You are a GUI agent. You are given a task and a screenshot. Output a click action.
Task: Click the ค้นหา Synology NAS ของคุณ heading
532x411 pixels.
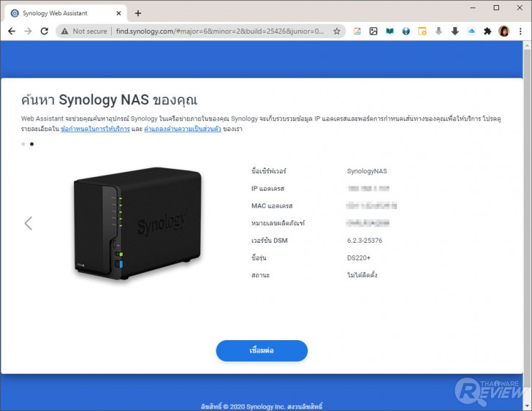[x=109, y=100]
